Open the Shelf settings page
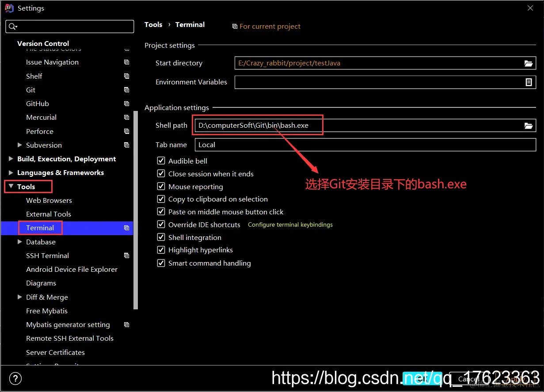 (x=34, y=76)
